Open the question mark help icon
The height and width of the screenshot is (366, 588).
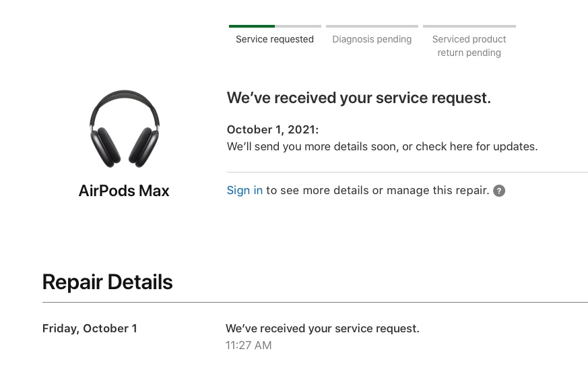pyautogui.click(x=498, y=191)
